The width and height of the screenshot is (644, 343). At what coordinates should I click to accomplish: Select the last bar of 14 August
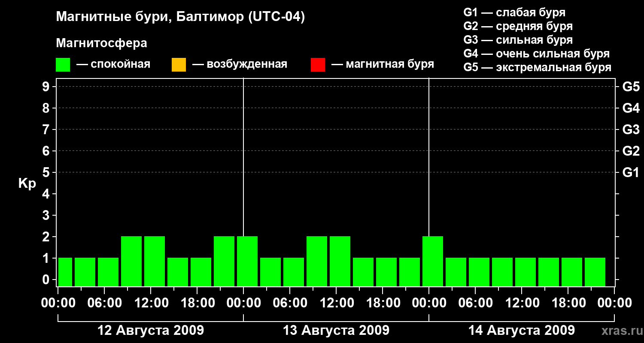[x=595, y=272]
